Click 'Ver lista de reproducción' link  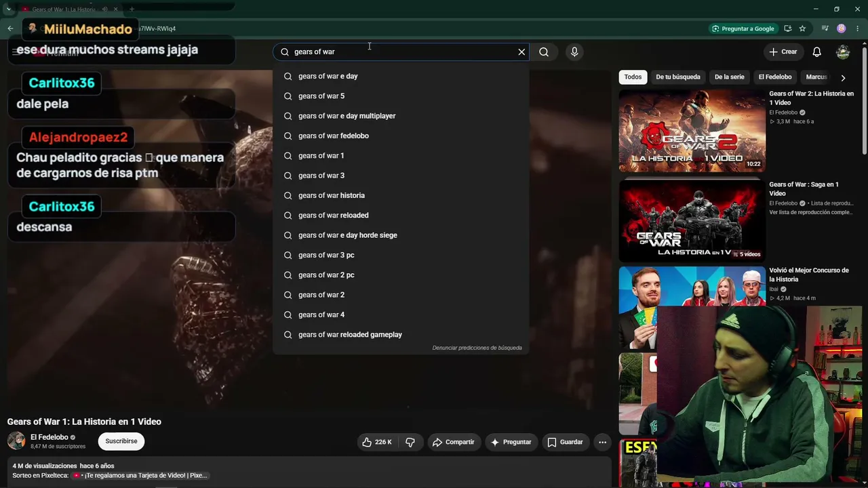811,212
